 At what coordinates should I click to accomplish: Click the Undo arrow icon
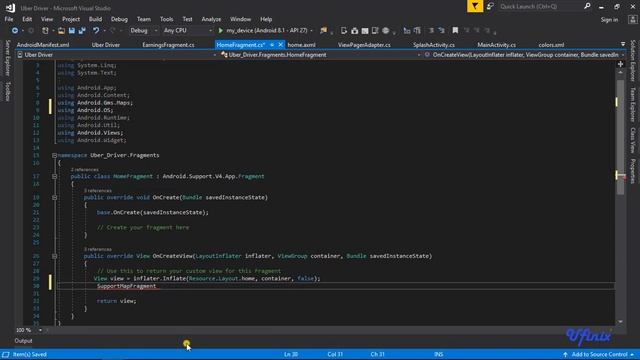[96, 31]
